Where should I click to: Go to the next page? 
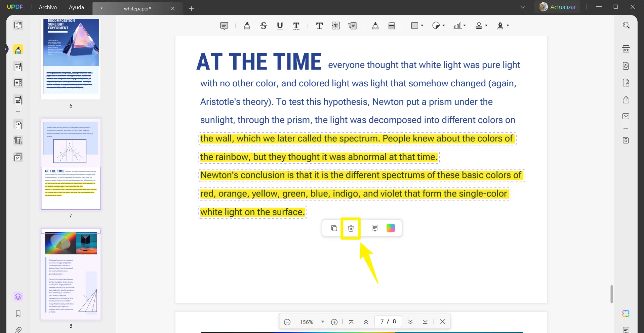click(410, 322)
